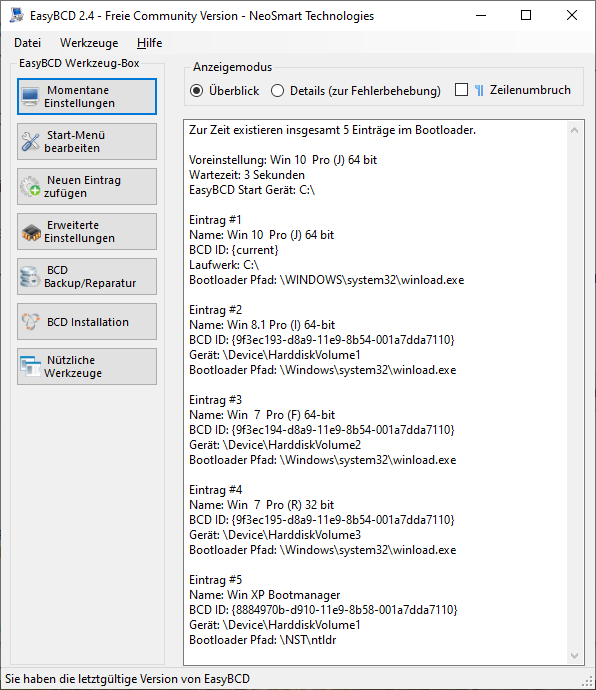This screenshot has width=596, height=690.
Task: Click 'Name: Win XP Bootmanager' line
Action: 265,595
